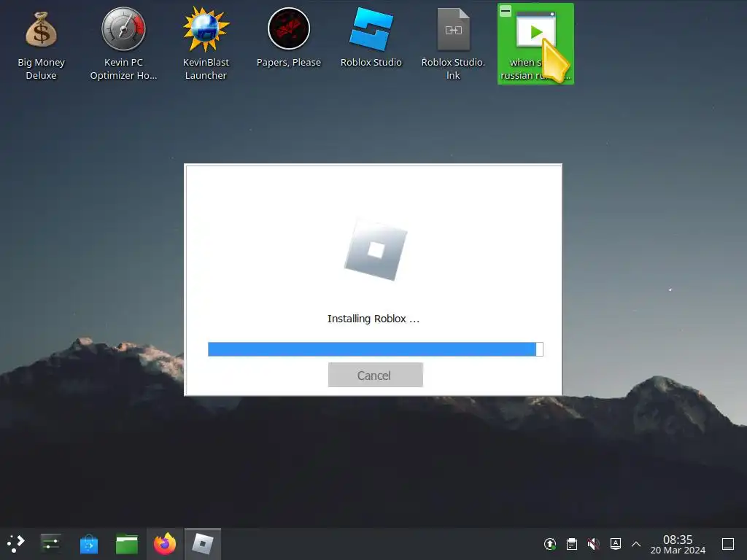Open the Big Money Deluxe desktop icon
747x560 pixels.
41,44
